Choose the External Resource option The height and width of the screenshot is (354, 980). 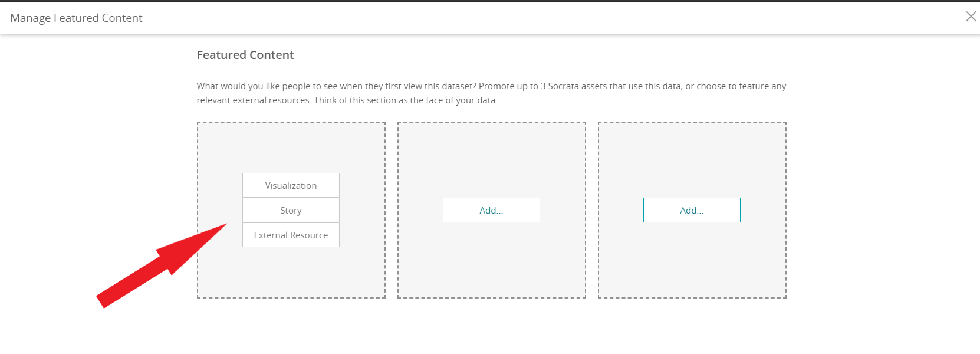pos(291,235)
